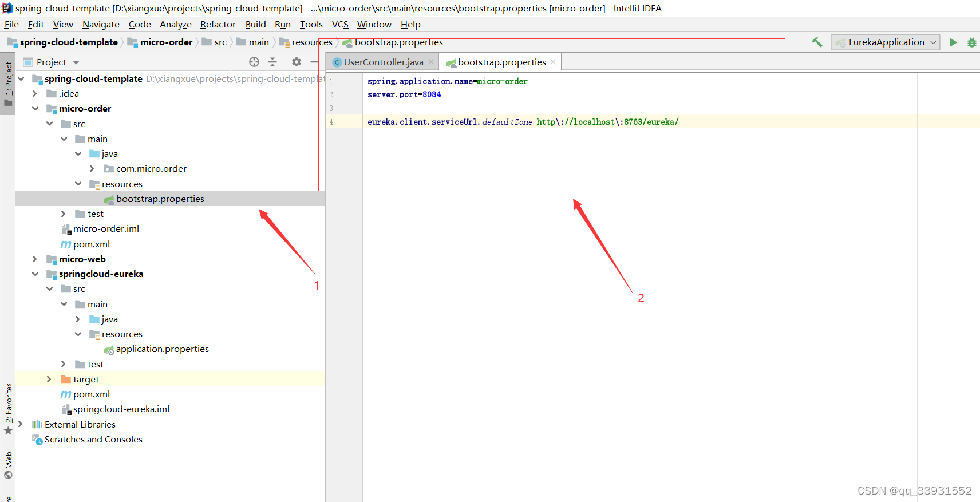Screen dimensions: 980x502
Task: Hide the Project panel with minimize icon
Action: click(314, 62)
